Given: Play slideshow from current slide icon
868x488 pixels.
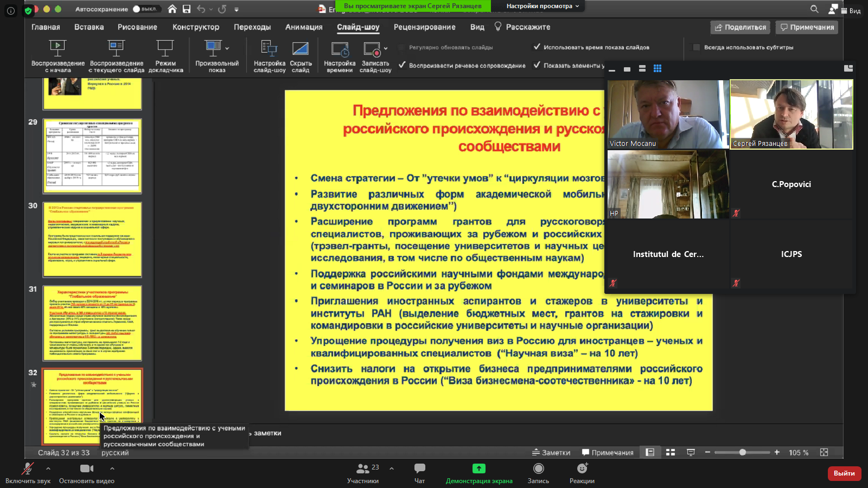Looking at the screenshot, I should [116, 48].
